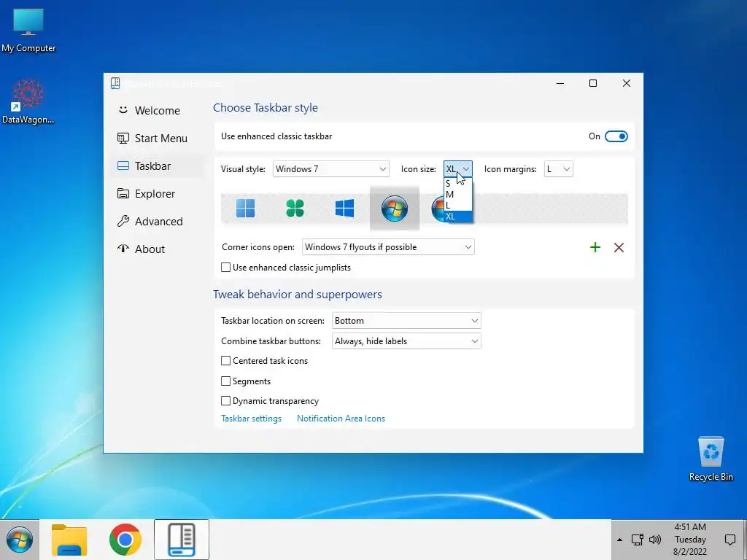This screenshot has height=560, width=747.
Task: Tick Dynamic transparency checkbox
Action: [226, 400]
